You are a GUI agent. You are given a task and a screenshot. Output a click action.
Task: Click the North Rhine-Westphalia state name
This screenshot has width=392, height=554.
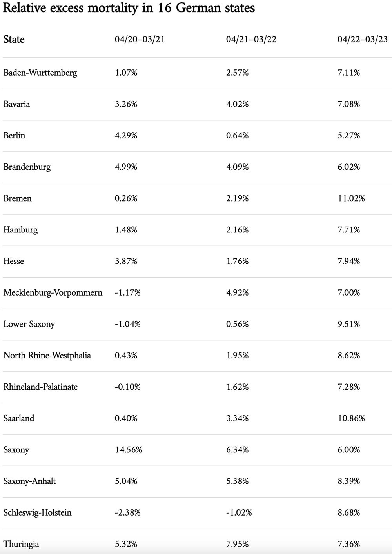[47, 356]
